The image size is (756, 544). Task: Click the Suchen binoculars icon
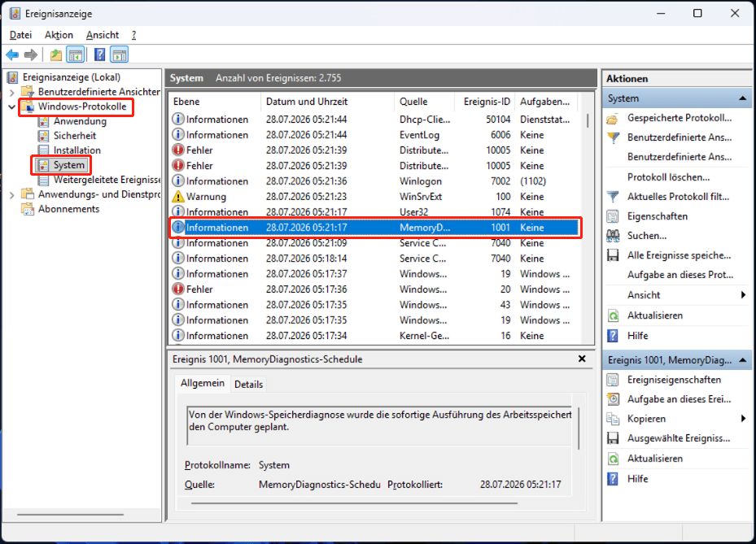(x=613, y=236)
